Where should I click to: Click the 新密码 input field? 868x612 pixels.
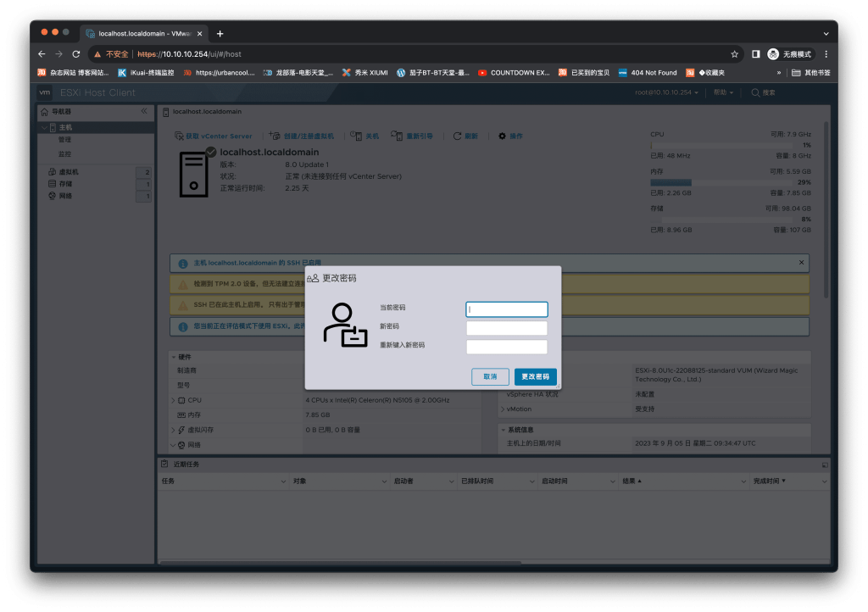click(507, 328)
